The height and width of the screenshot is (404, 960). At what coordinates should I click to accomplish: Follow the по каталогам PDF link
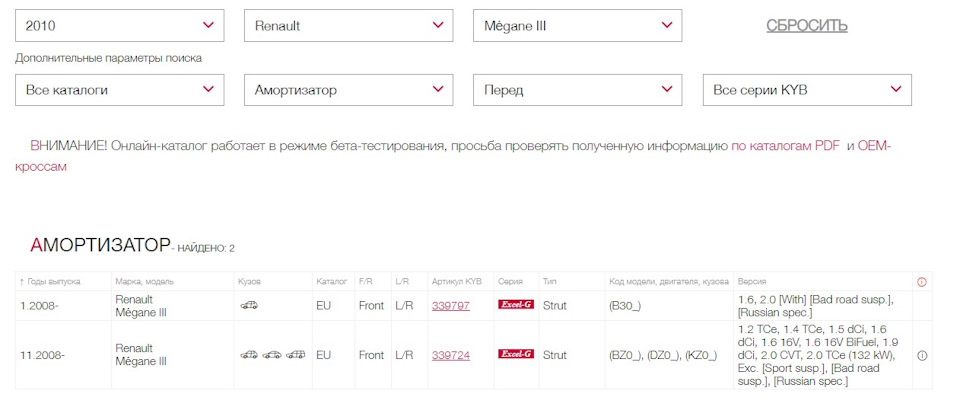point(786,146)
